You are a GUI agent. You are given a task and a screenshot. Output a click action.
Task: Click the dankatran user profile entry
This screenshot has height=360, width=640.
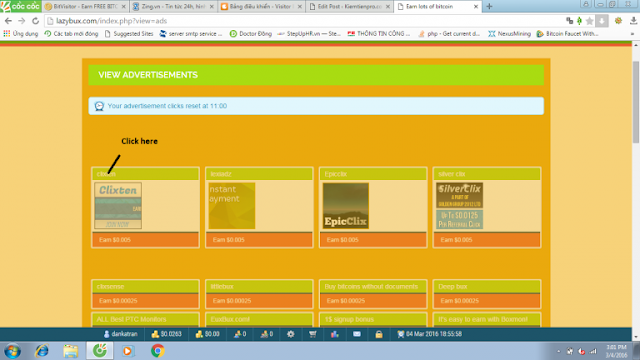coord(120,334)
